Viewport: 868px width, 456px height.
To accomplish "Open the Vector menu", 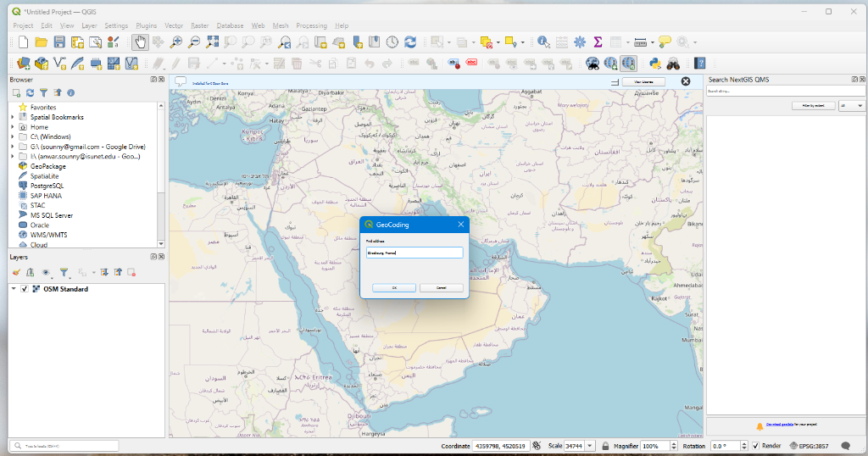I will 173,25.
